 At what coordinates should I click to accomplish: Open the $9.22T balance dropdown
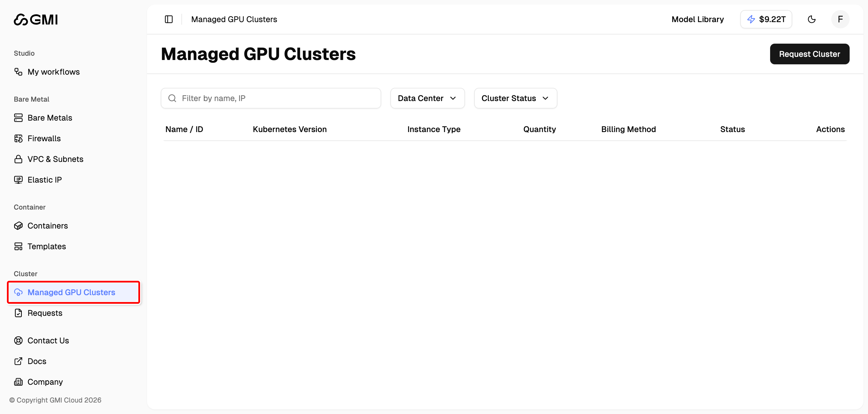(x=766, y=19)
